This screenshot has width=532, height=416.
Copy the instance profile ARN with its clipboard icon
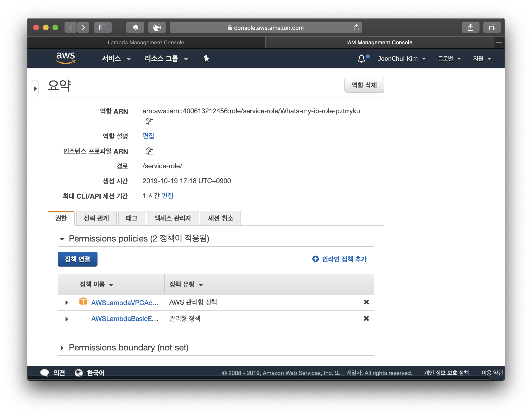coord(149,151)
